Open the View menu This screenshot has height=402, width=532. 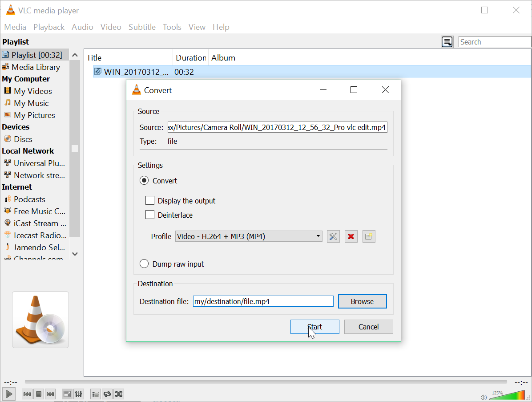point(197,27)
